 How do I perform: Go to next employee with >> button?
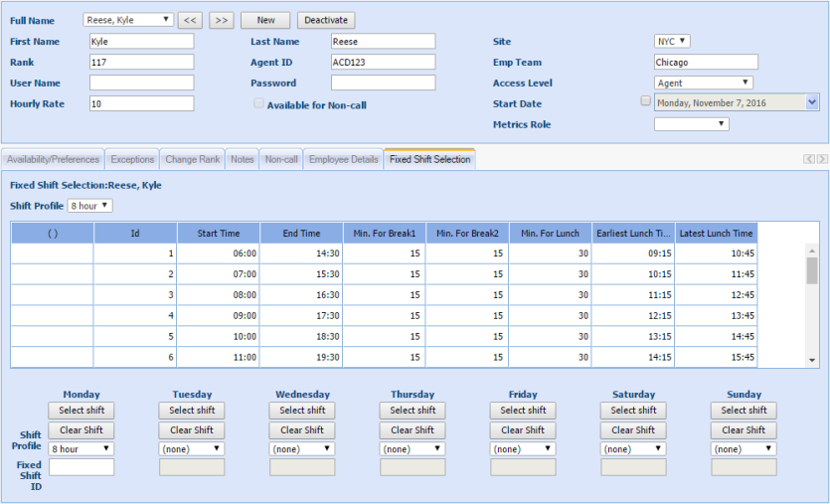pyautogui.click(x=222, y=20)
